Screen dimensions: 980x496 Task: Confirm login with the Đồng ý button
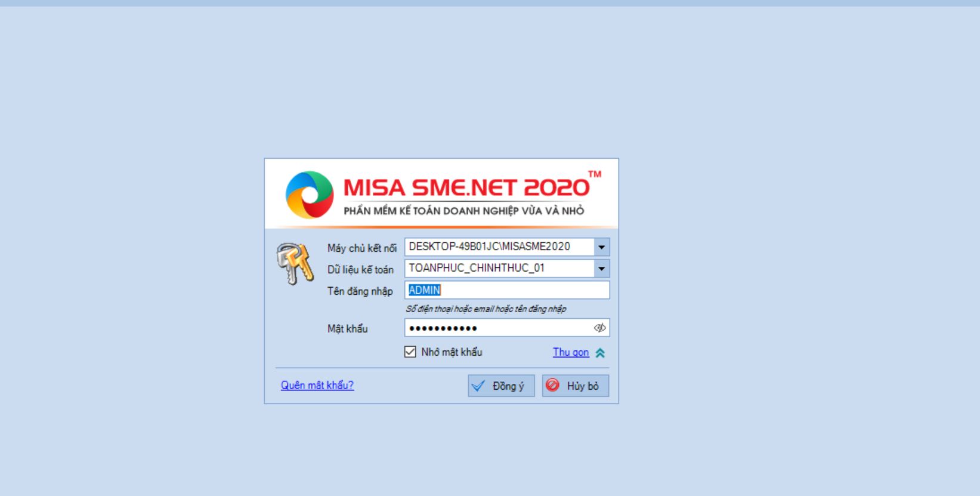click(x=501, y=386)
